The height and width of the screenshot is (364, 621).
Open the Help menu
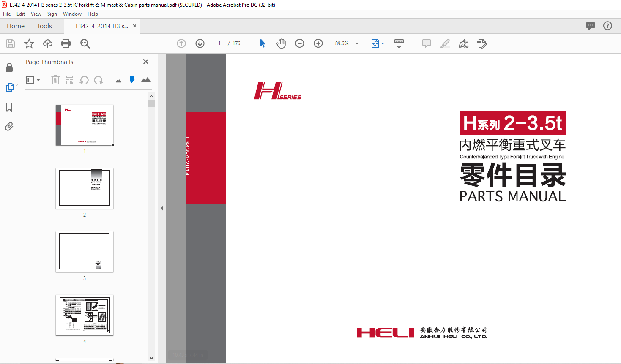[93, 14]
